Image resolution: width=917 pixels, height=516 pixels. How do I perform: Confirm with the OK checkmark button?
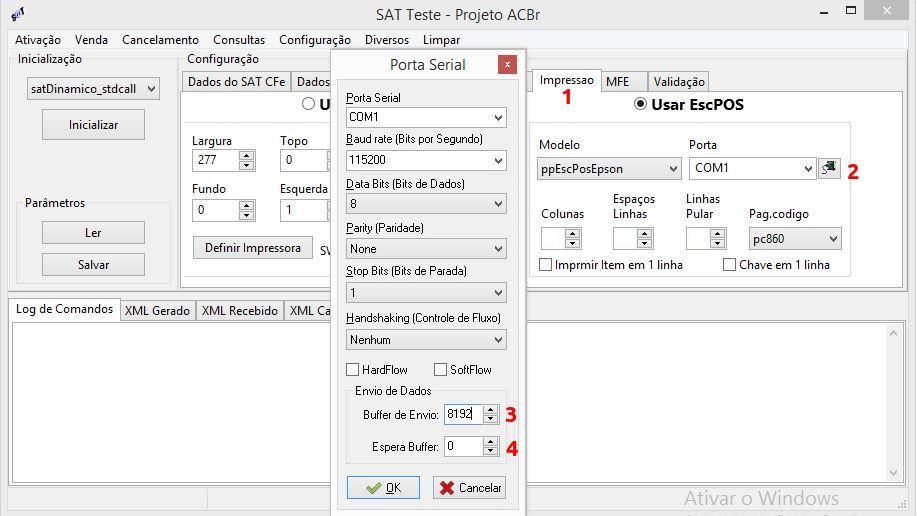pos(383,487)
